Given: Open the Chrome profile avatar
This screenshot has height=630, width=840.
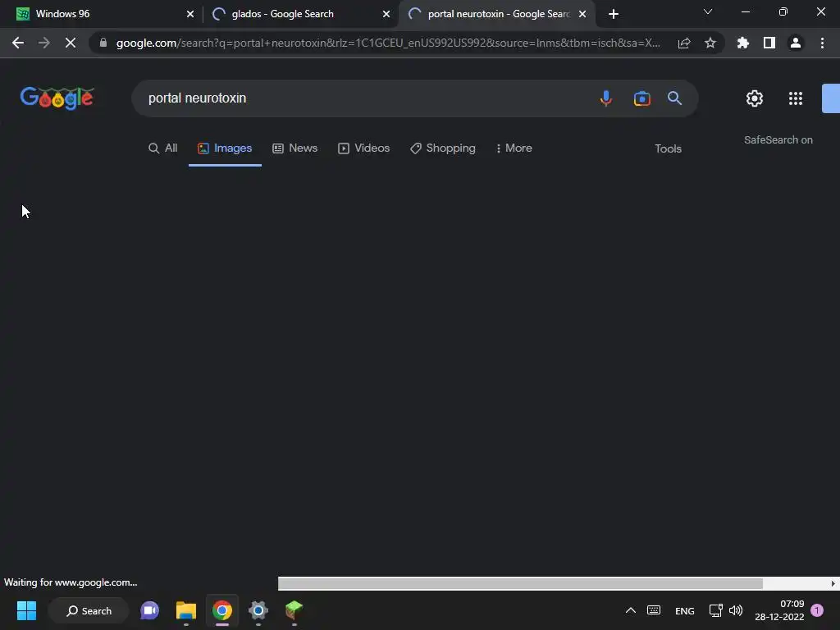Looking at the screenshot, I should pos(796,43).
